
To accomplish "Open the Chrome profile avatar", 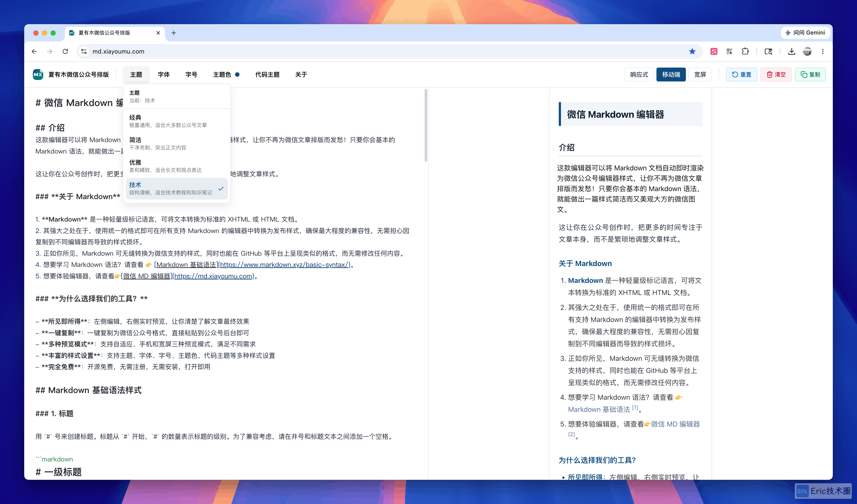I will click(x=807, y=51).
